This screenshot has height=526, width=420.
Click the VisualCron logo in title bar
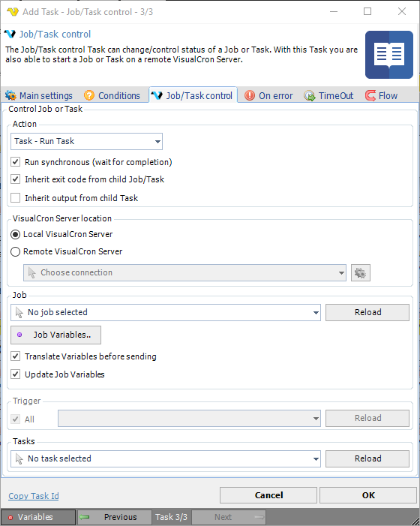[13, 12]
